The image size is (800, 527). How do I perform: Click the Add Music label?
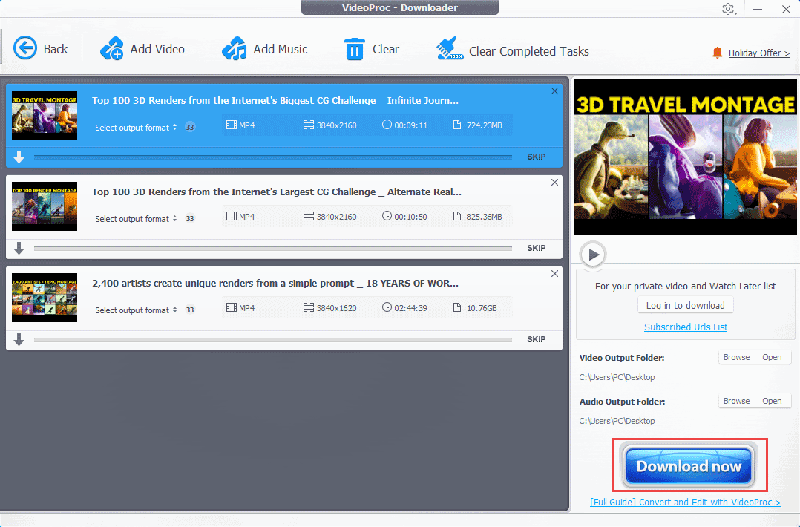pos(280,49)
